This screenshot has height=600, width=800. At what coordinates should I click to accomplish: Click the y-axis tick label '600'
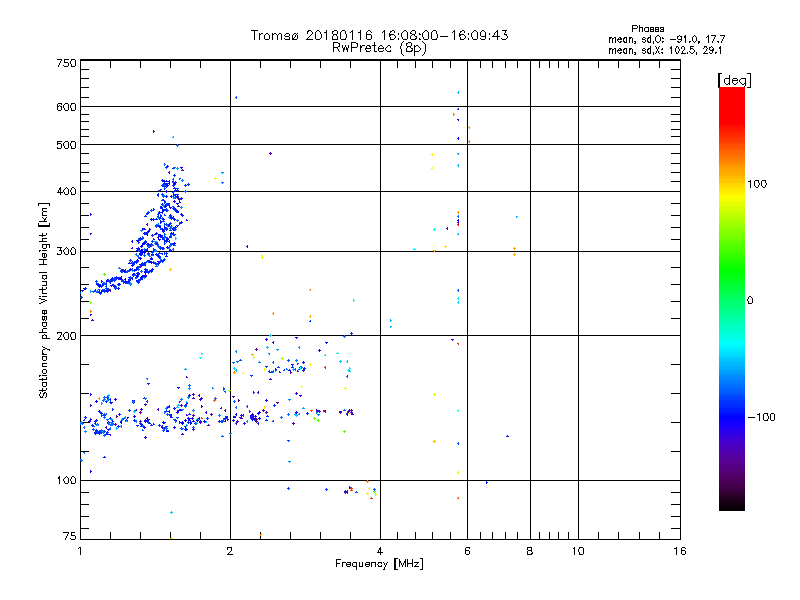point(66,107)
